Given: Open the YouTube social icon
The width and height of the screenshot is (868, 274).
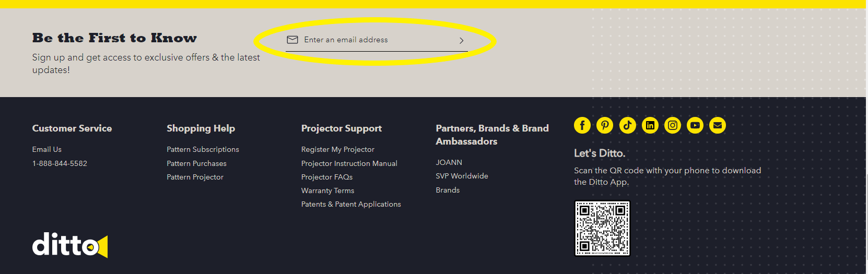Looking at the screenshot, I should 695,125.
